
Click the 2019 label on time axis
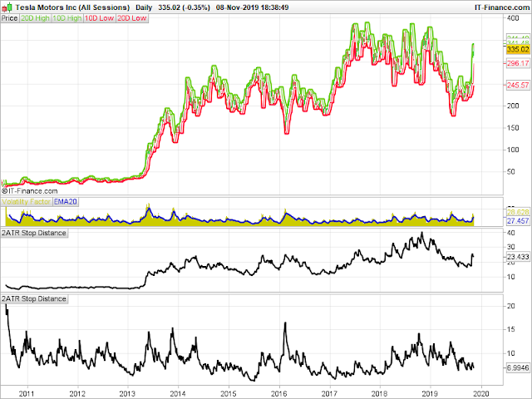point(431,393)
